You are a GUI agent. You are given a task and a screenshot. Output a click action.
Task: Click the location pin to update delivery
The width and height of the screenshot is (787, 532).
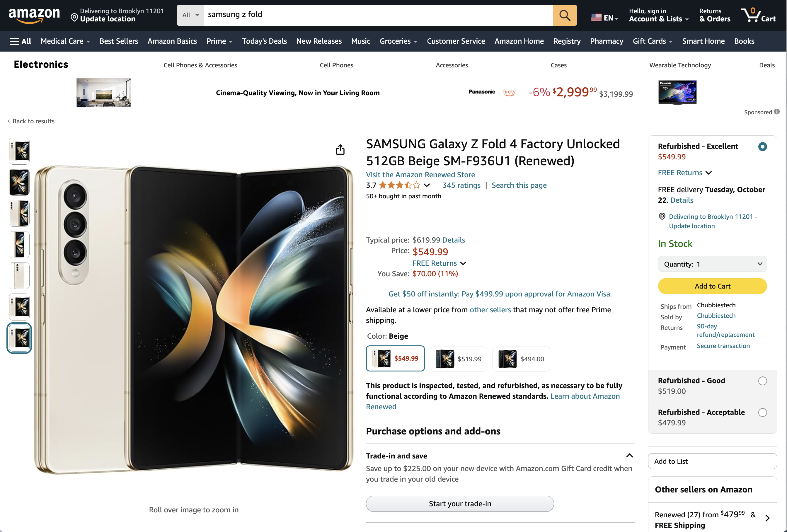pyautogui.click(x=74, y=17)
